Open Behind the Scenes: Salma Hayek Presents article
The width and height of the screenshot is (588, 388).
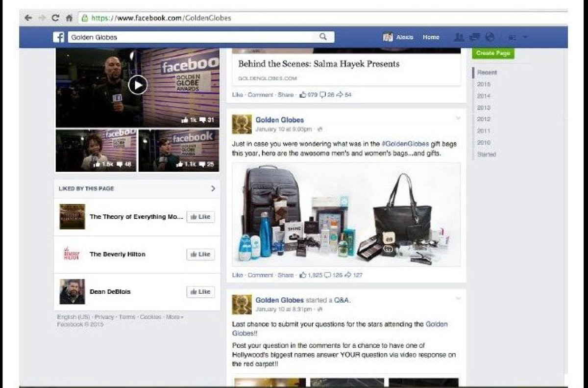318,64
